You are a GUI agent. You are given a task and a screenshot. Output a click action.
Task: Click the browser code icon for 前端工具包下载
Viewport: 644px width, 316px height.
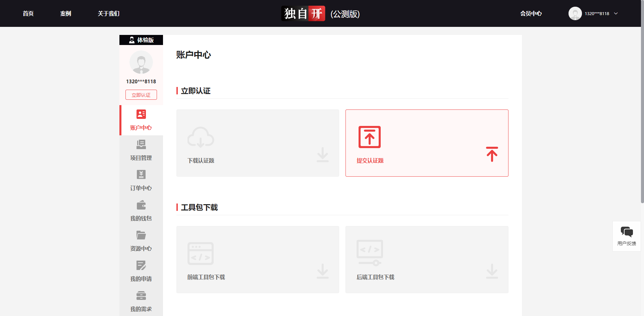point(201,254)
